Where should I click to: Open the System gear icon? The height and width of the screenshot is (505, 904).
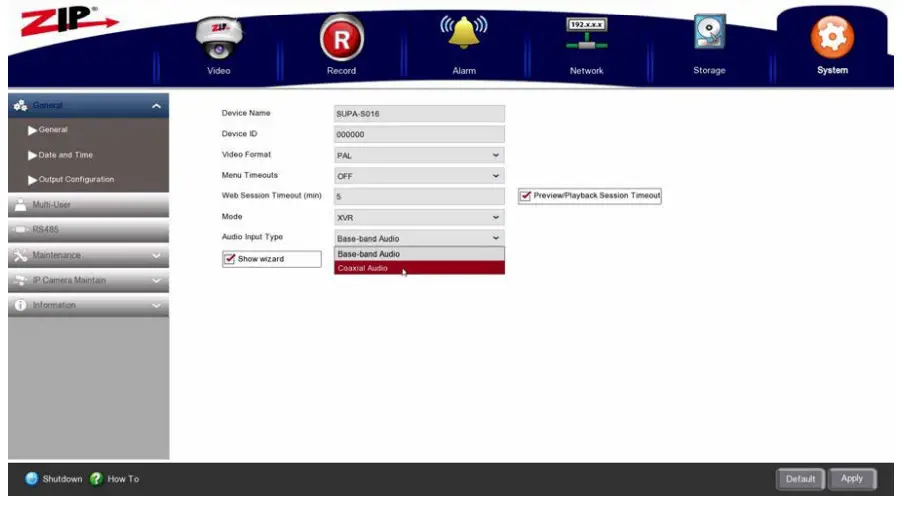point(832,37)
